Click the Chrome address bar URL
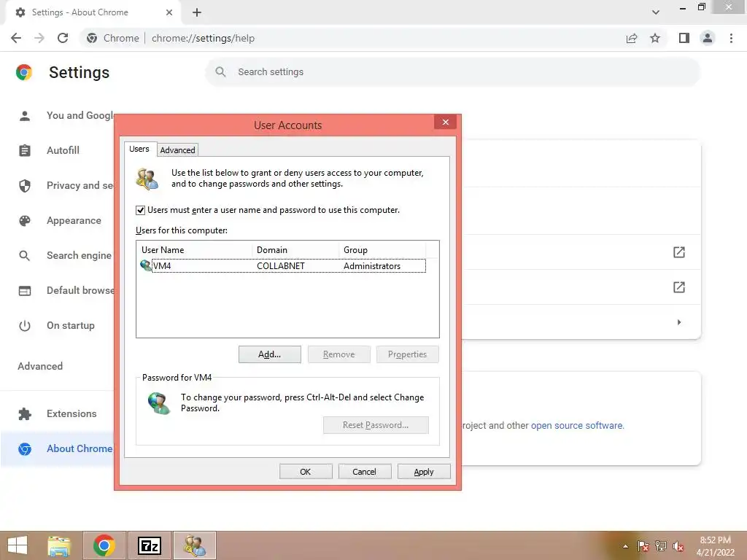Screen dimensions: 747x560 pos(204,38)
